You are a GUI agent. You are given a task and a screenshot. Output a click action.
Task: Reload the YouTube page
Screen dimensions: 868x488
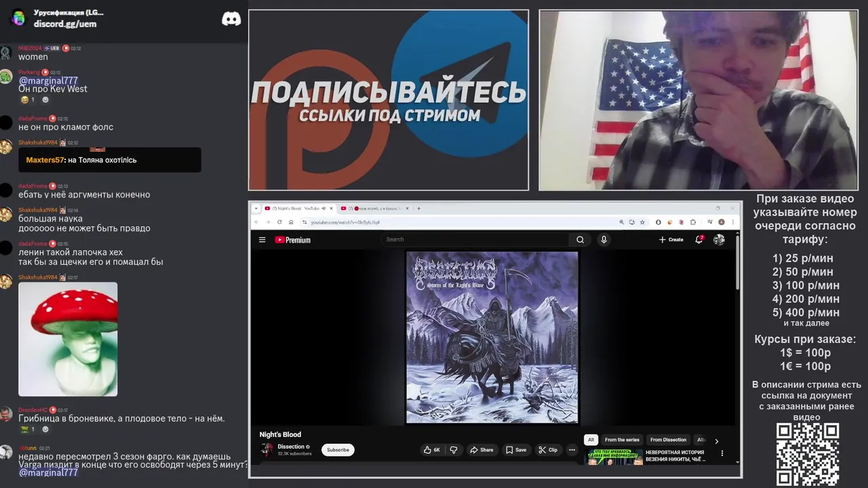point(279,222)
